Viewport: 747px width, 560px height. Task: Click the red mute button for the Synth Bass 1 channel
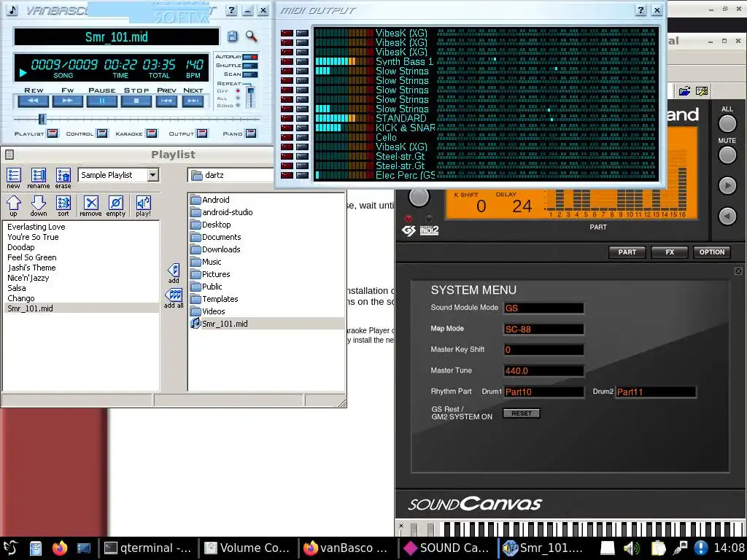pos(287,61)
